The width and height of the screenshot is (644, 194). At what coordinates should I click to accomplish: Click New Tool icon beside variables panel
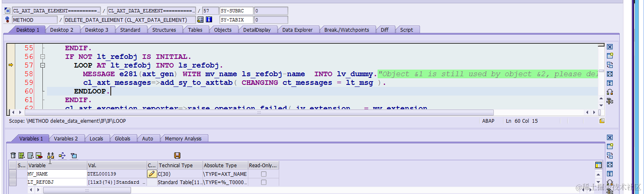[x=610, y=147]
